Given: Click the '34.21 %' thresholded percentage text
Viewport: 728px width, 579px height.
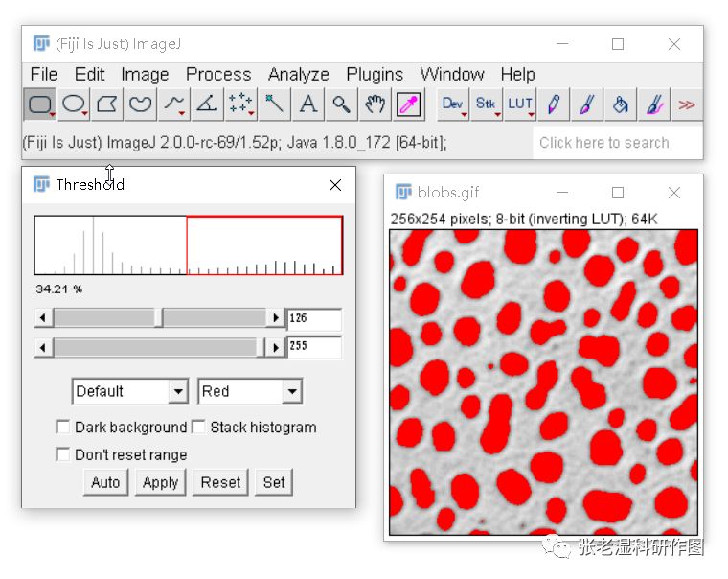Looking at the screenshot, I should tap(59, 289).
